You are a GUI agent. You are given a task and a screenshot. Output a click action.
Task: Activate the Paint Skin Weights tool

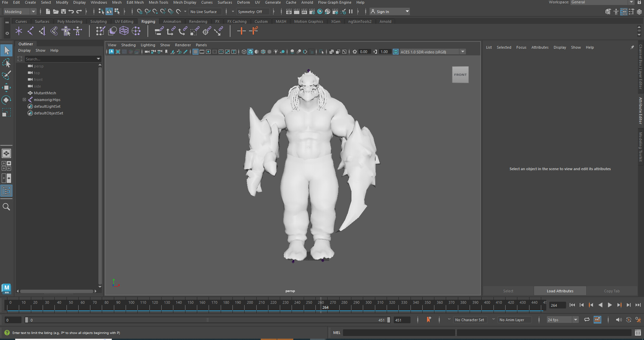coord(100,31)
